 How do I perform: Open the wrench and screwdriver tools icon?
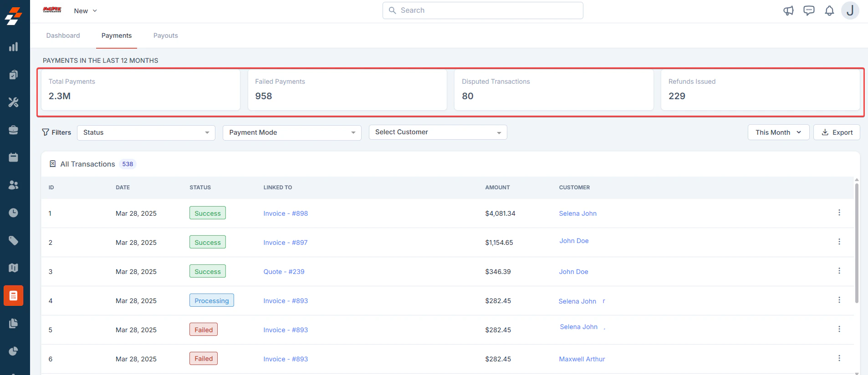[14, 102]
